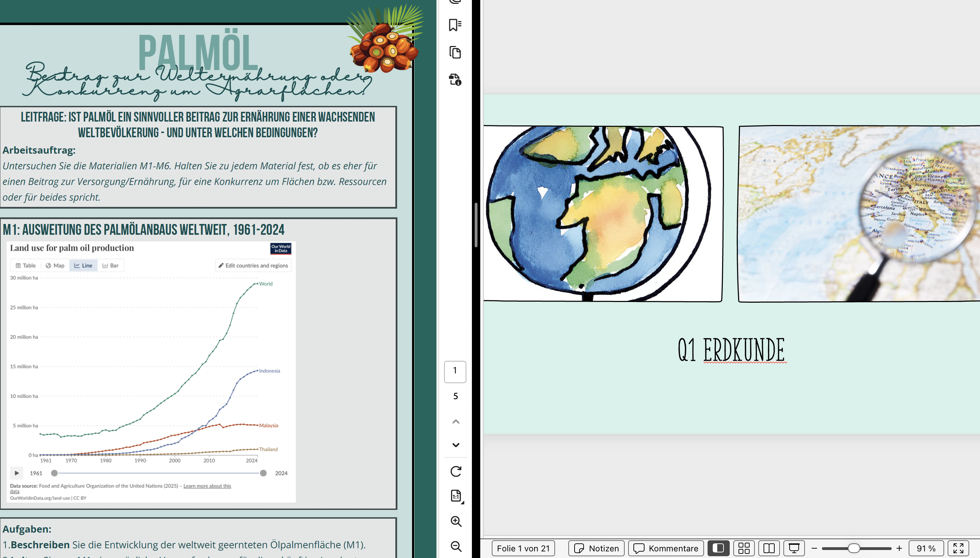Click the Thailand line label
The width and height of the screenshot is (980, 558).
268,449
